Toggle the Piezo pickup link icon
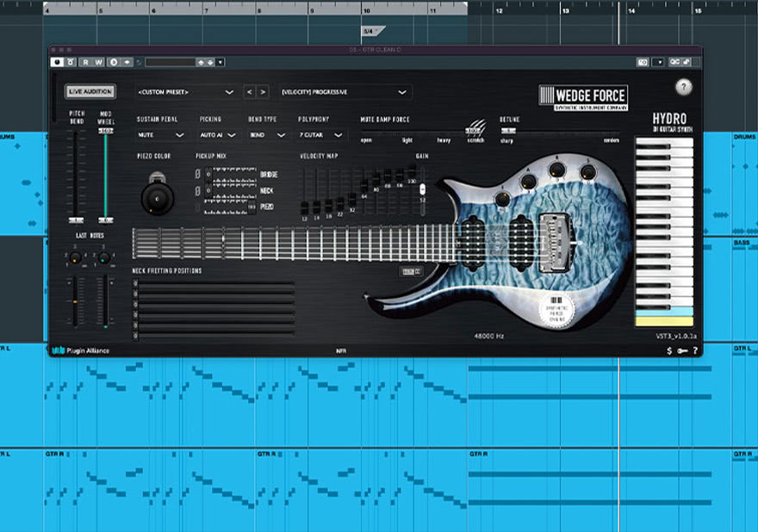Viewport: 758px width, 532px height. [198, 207]
